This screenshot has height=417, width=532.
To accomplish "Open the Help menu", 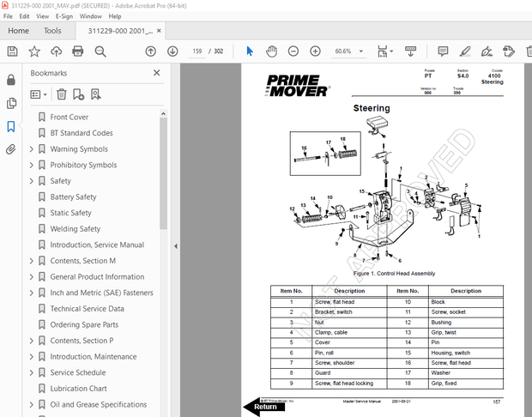I will point(115,16).
